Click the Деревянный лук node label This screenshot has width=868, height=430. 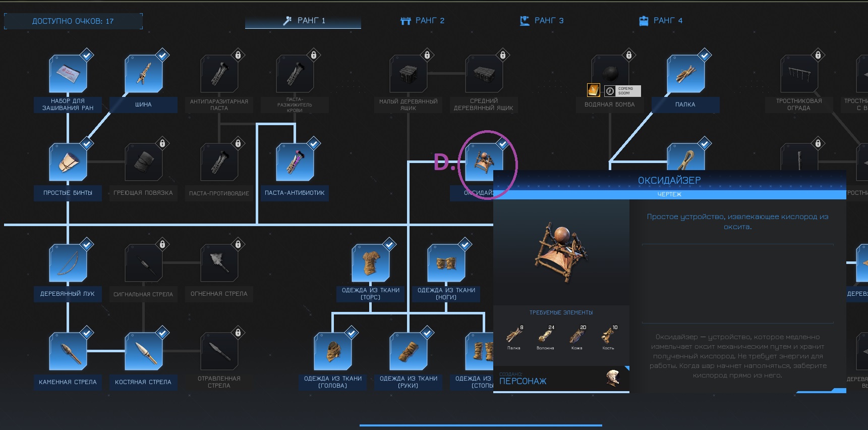(x=68, y=294)
